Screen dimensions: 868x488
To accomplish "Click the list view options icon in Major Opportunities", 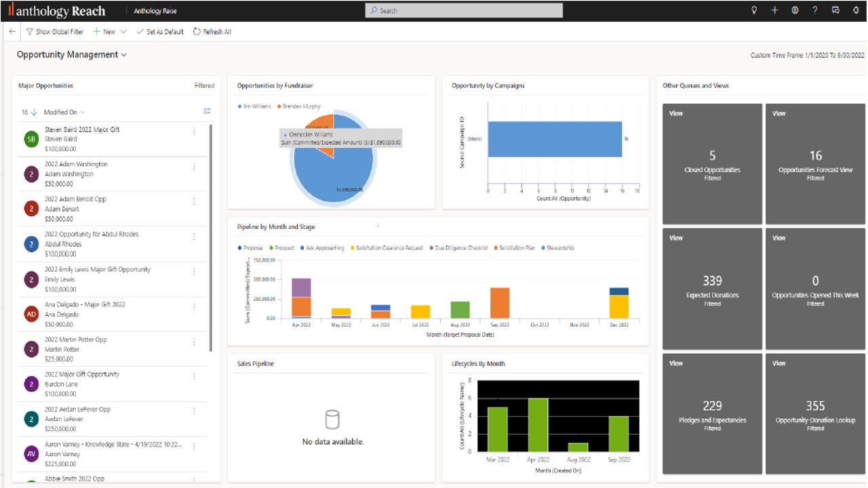I will tap(208, 111).
